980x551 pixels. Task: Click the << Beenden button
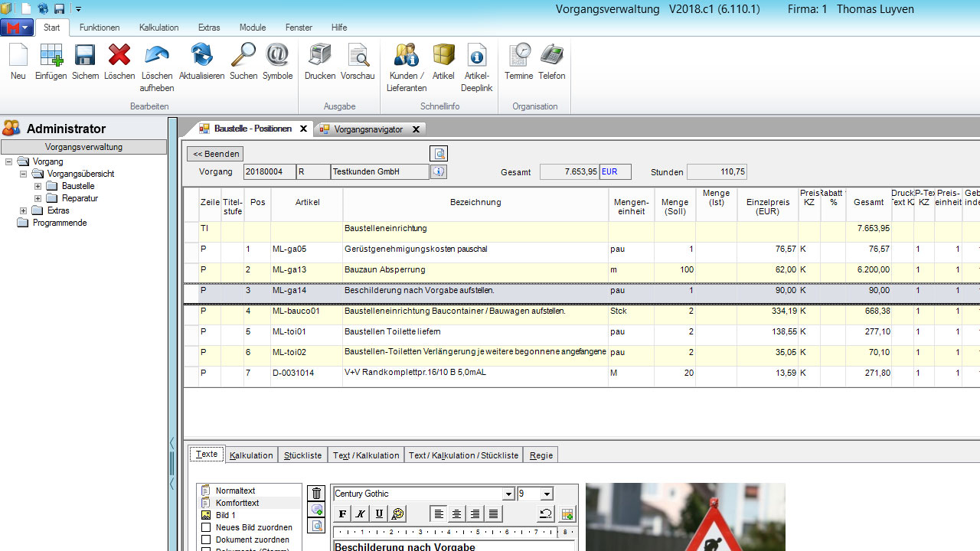(x=215, y=154)
